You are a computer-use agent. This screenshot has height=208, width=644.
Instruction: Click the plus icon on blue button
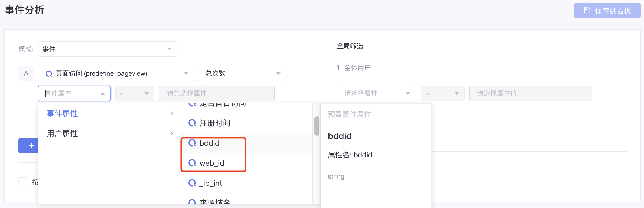coord(31,146)
